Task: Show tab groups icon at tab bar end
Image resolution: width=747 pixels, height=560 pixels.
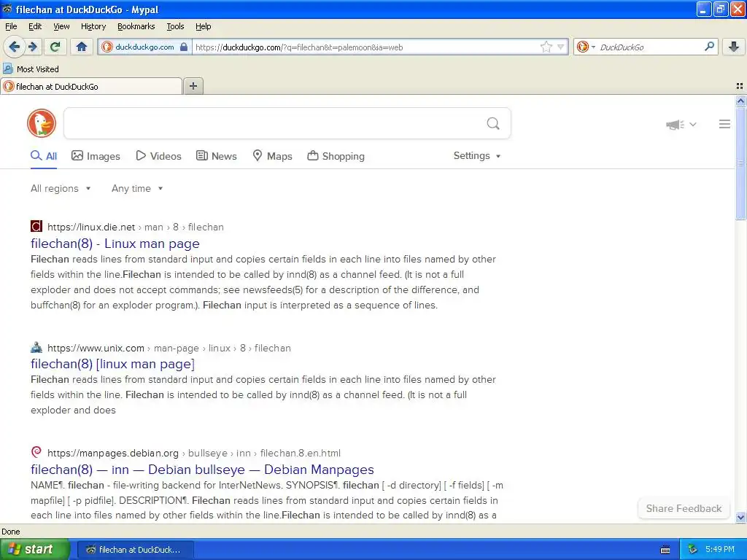Action: 740,86
